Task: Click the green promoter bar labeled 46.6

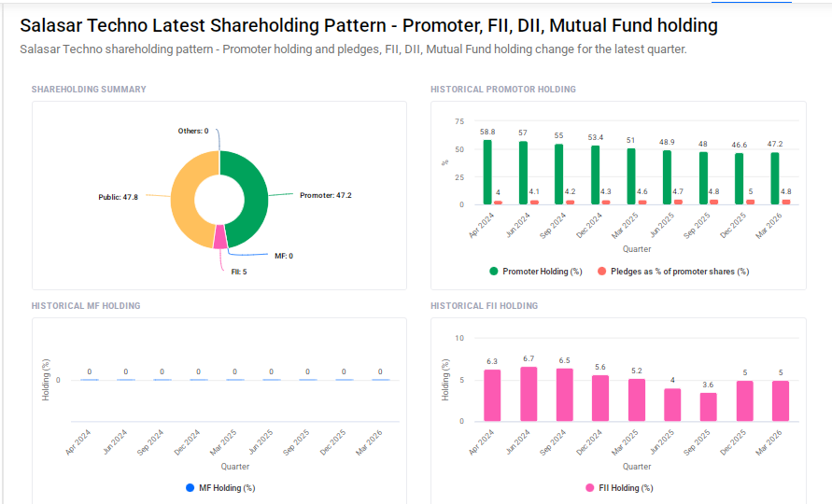Action: click(740, 179)
